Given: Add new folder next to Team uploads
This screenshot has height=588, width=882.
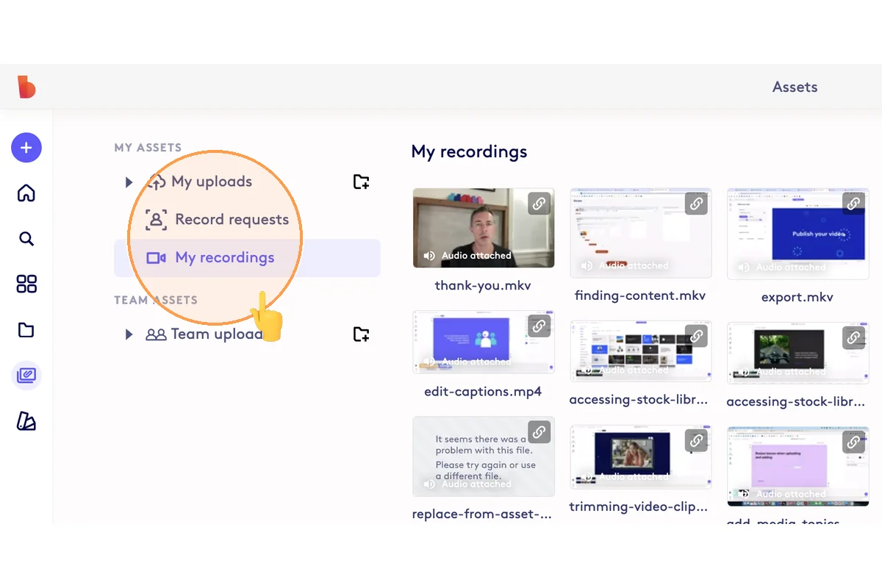Looking at the screenshot, I should [361, 334].
